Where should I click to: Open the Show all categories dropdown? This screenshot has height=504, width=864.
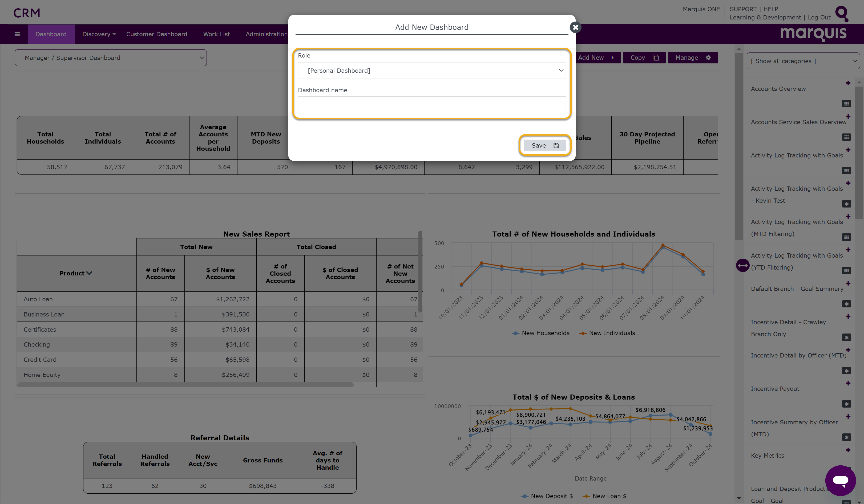coord(803,61)
